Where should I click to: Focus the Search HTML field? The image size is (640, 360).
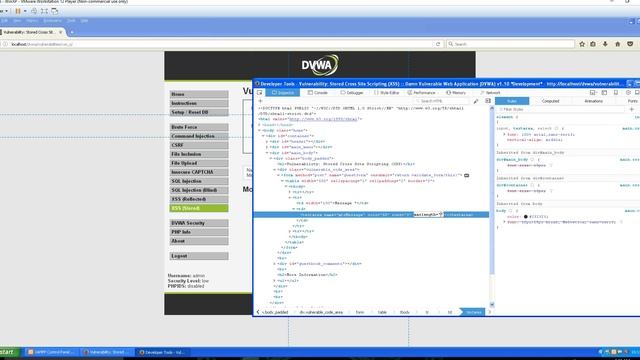tap(441, 101)
